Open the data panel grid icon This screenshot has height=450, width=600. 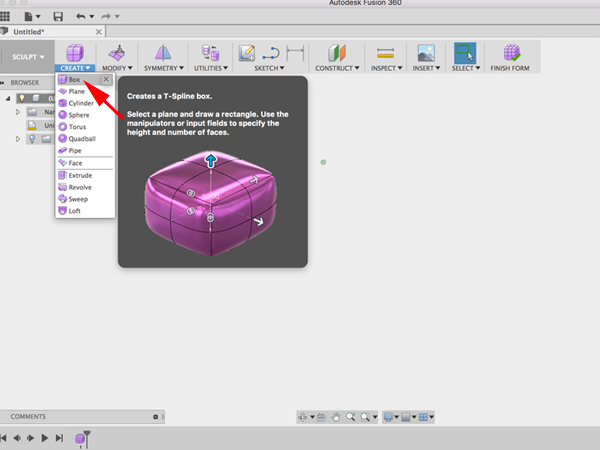pyautogui.click(x=5, y=16)
